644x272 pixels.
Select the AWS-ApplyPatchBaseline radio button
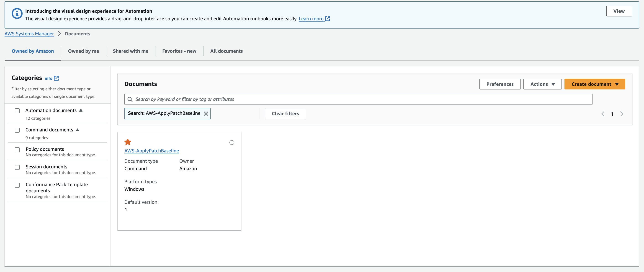click(x=232, y=142)
